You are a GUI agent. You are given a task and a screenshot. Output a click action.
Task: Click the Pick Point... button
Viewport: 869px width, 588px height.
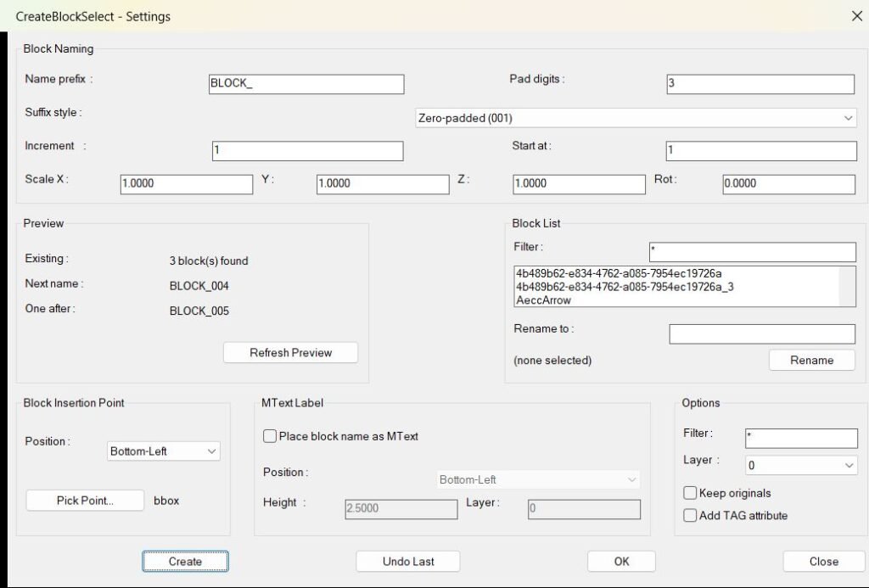85,501
